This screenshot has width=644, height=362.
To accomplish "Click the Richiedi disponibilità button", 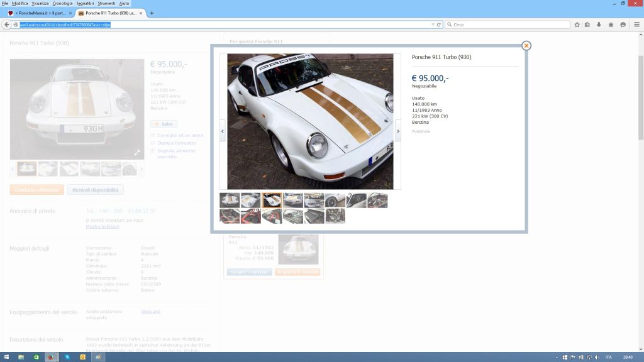I will [x=96, y=190].
